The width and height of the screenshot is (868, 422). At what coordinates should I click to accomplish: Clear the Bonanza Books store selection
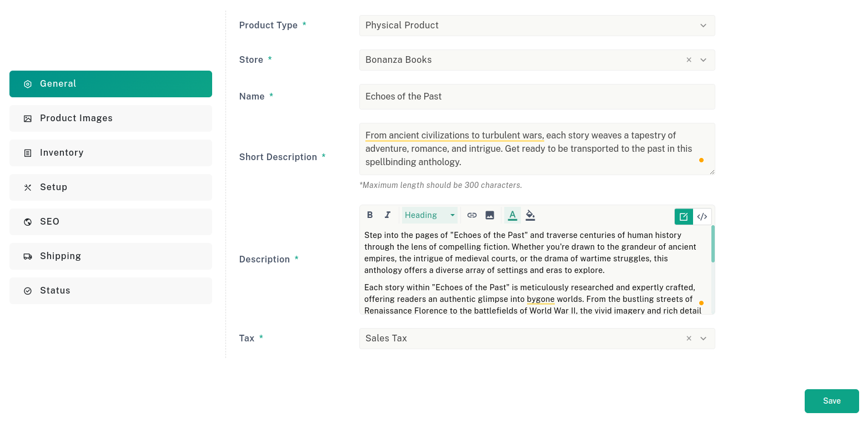pyautogui.click(x=689, y=60)
